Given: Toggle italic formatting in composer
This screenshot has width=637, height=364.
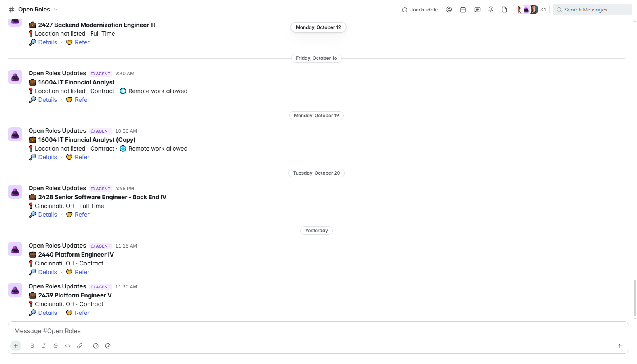Looking at the screenshot, I should point(44,346).
